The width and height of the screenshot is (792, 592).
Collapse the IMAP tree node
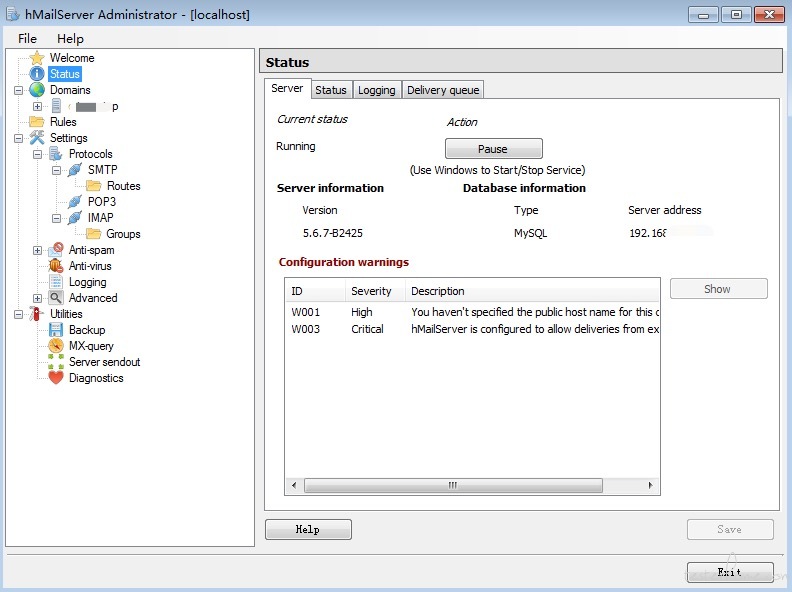click(57, 218)
